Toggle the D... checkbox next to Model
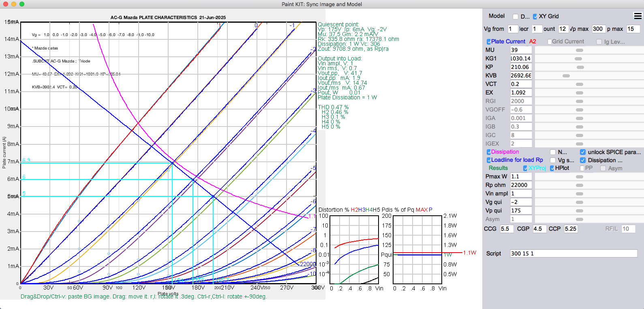The image size is (644, 309). point(516,17)
